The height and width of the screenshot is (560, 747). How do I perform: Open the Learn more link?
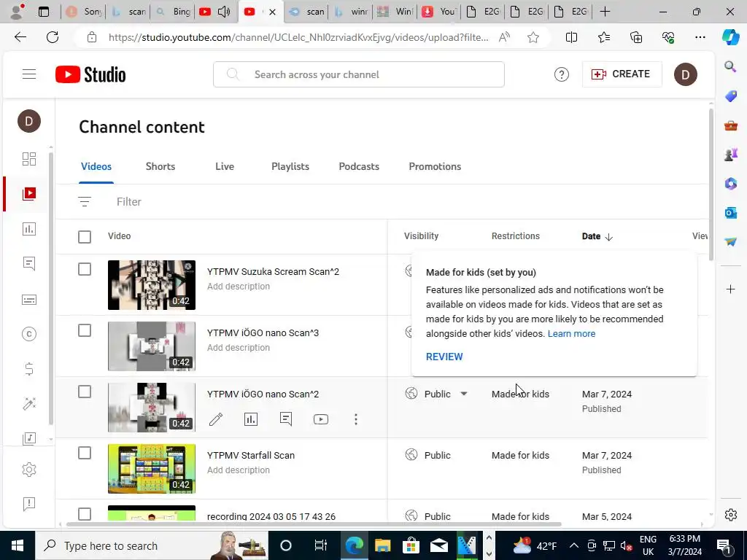pos(571,334)
